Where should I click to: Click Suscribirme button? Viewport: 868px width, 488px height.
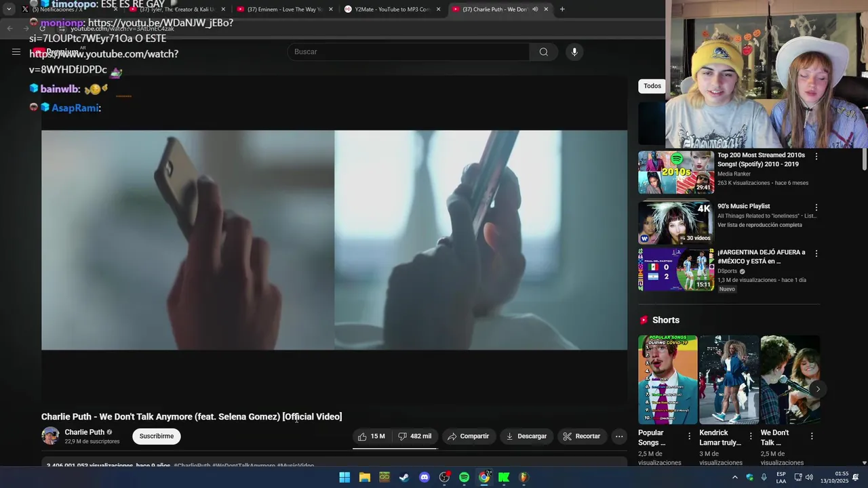tap(157, 436)
